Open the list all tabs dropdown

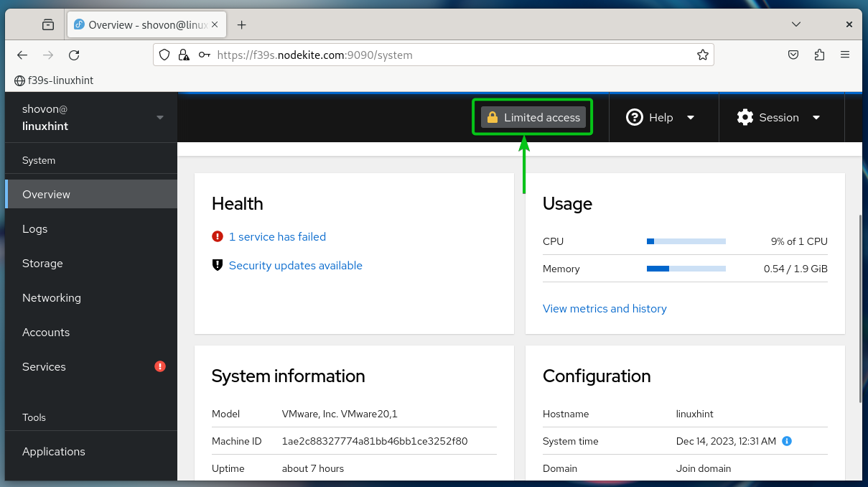(x=796, y=24)
